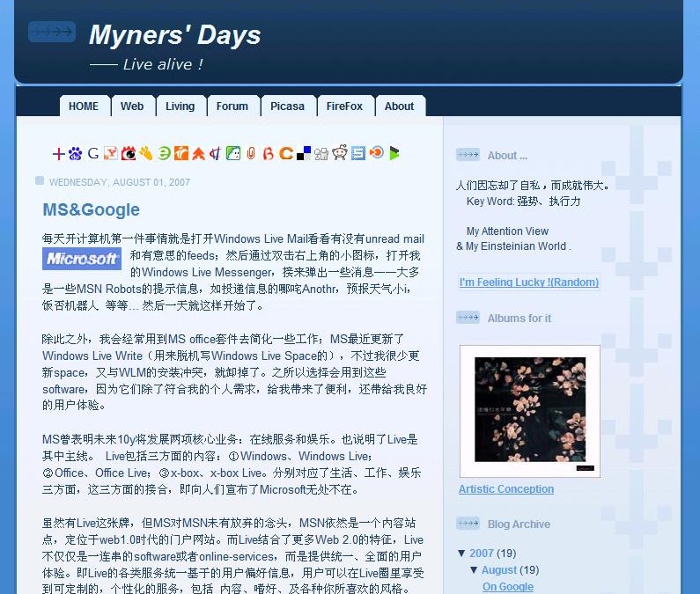
Task: Click the My Attention View text
Action: point(507,231)
